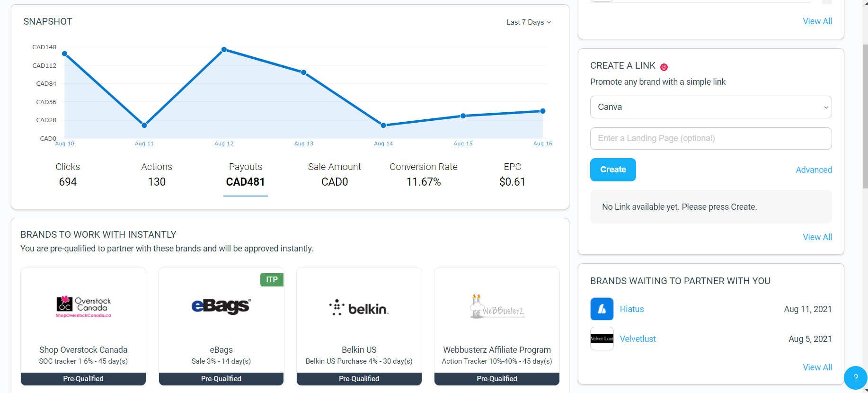Click the Webbusterz logo
868x393 pixels.
point(497,306)
